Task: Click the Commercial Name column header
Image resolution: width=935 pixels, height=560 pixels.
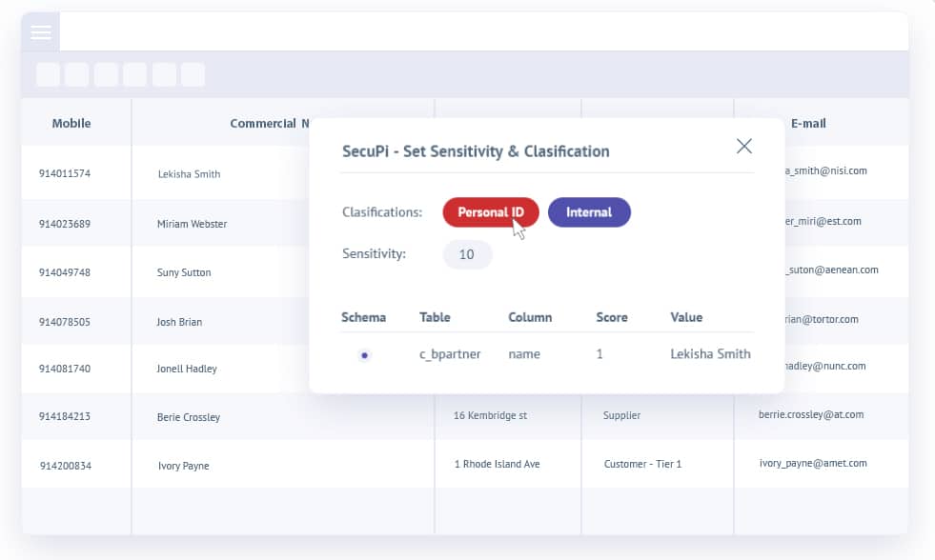Action: [270, 123]
